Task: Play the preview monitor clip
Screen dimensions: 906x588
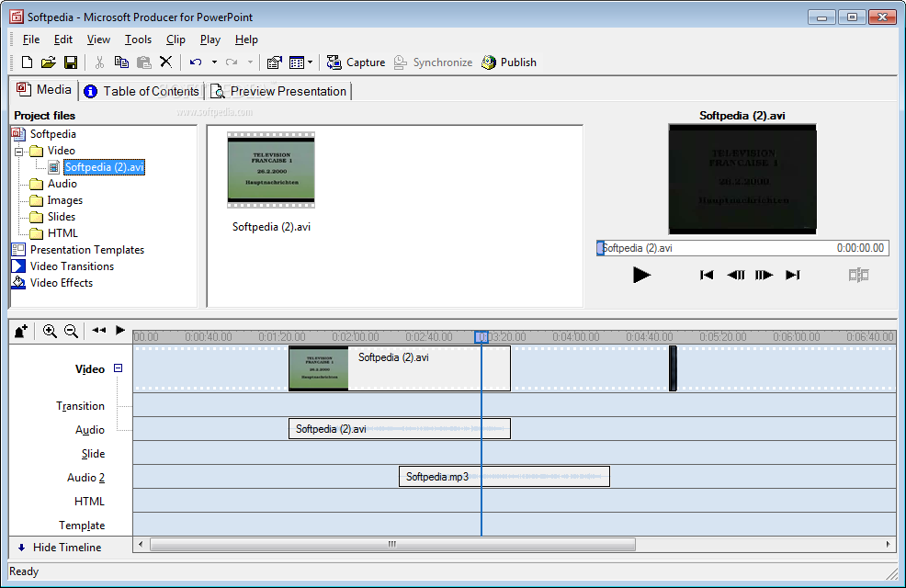Action: point(641,275)
